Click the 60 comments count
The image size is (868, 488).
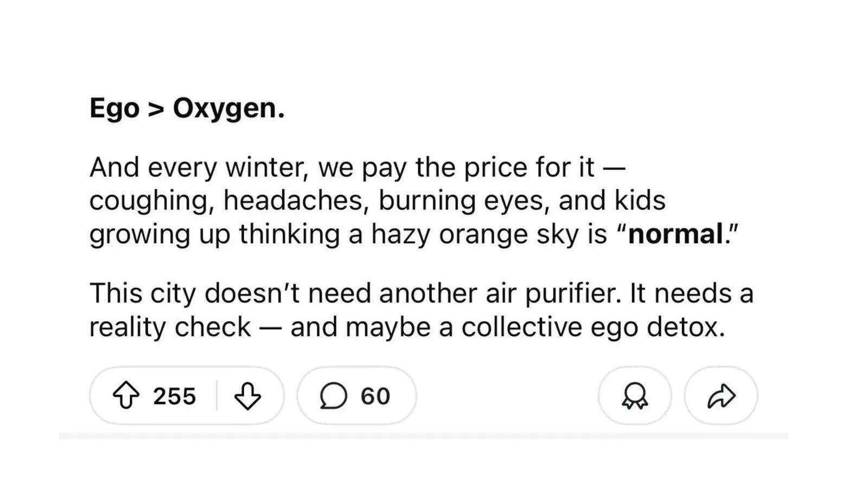click(x=375, y=396)
